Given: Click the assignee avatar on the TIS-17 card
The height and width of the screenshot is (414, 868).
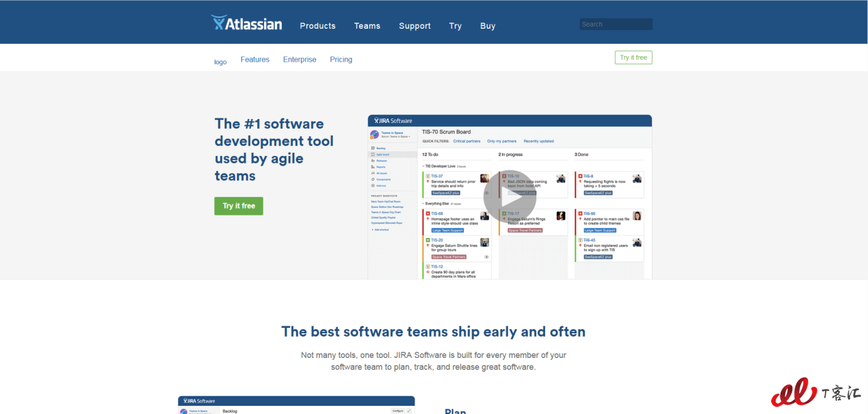Looking at the screenshot, I should tap(561, 216).
